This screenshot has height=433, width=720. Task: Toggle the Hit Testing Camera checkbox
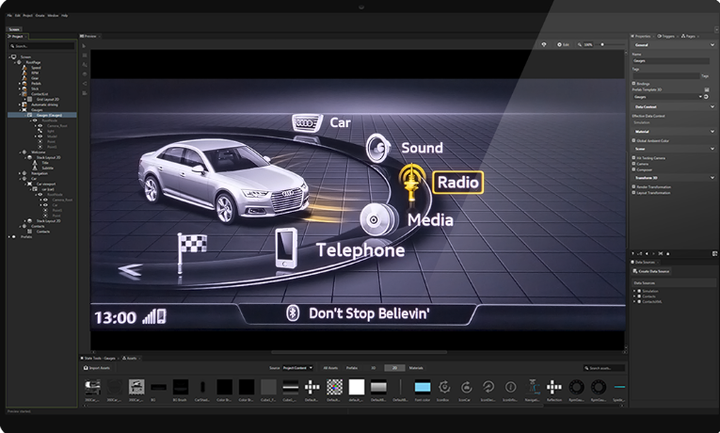point(634,157)
